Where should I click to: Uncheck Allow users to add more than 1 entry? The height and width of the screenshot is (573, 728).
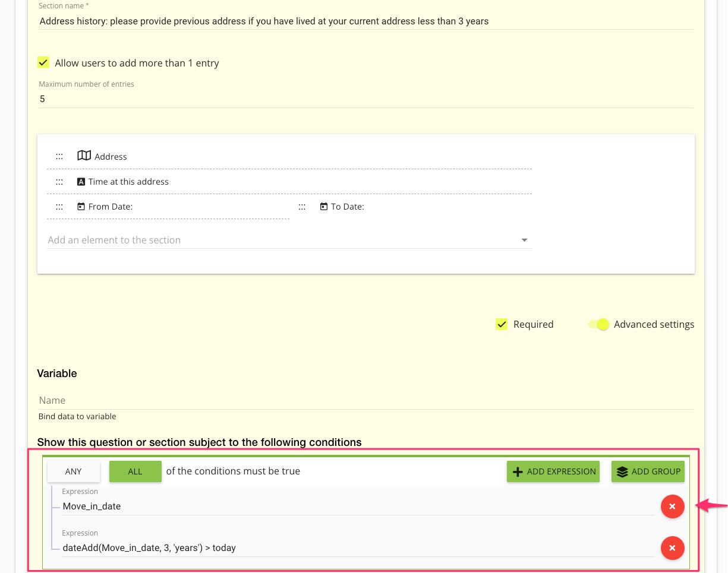tap(43, 63)
